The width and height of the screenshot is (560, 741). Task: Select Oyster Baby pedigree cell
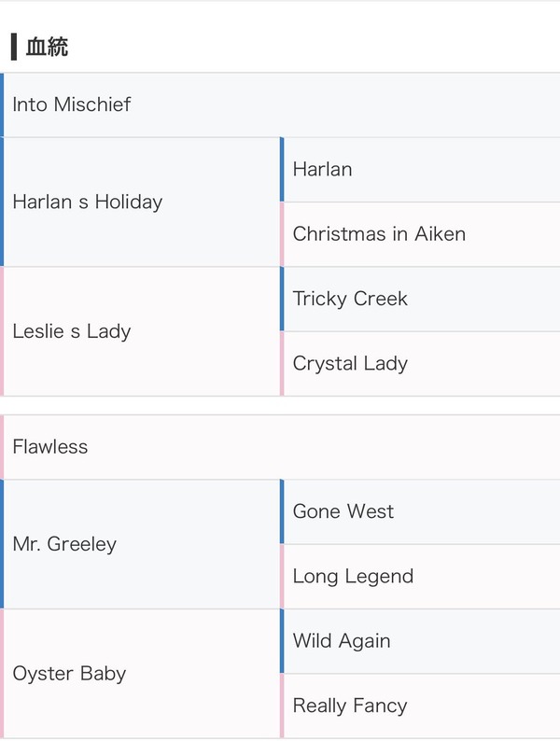click(x=140, y=674)
